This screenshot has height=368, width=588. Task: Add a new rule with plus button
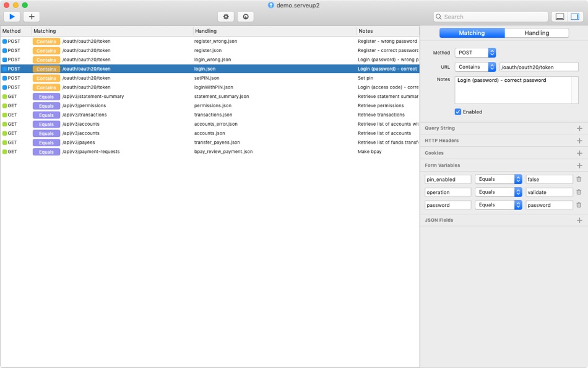pyautogui.click(x=32, y=17)
